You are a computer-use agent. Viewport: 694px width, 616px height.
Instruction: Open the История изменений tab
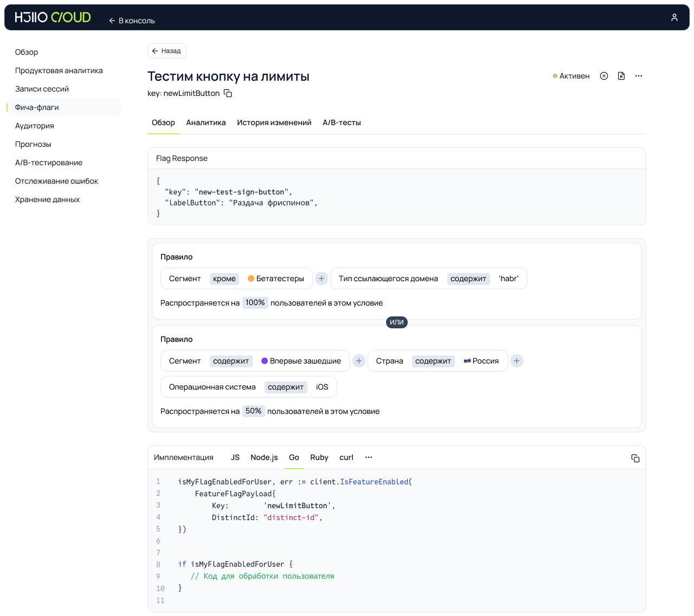click(x=274, y=122)
